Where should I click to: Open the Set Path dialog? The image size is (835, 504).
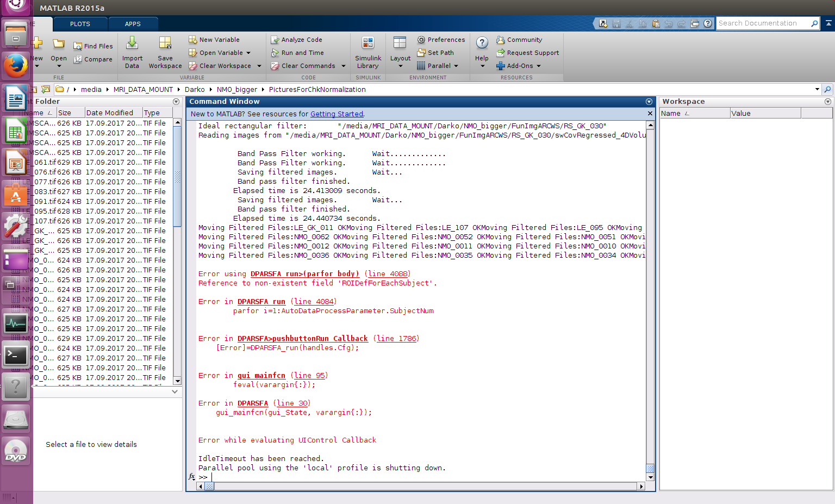[x=435, y=53]
